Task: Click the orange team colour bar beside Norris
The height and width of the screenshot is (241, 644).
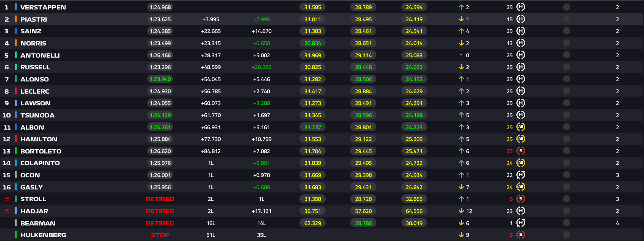Action: pos(16,43)
